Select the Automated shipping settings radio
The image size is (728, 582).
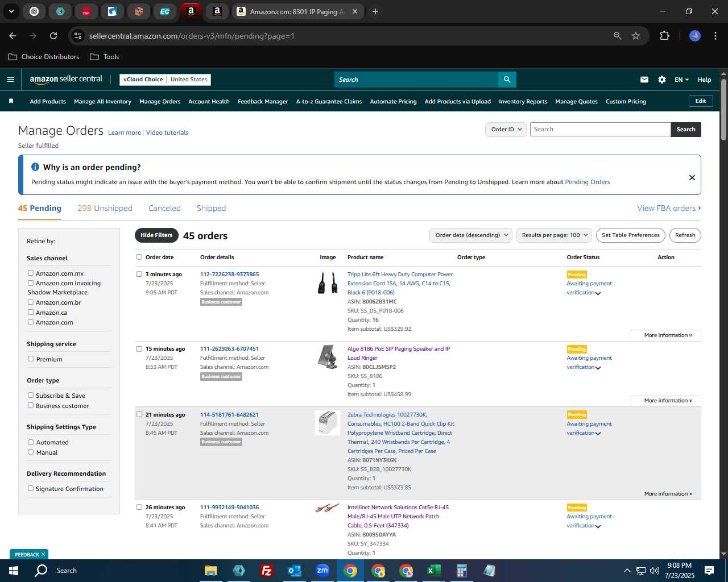[x=31, y=442]
